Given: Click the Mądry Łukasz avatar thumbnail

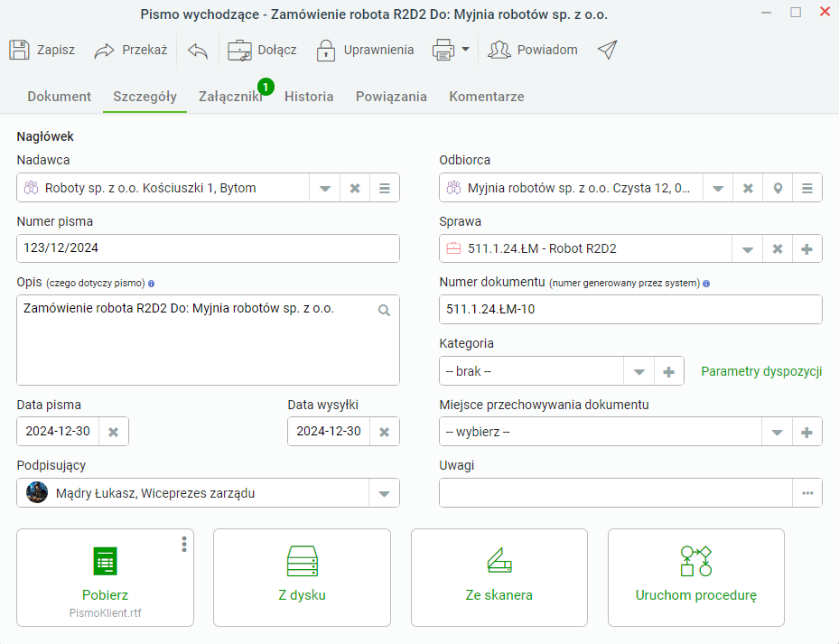Looking at the screenshot, I should (x=37, y=492).
